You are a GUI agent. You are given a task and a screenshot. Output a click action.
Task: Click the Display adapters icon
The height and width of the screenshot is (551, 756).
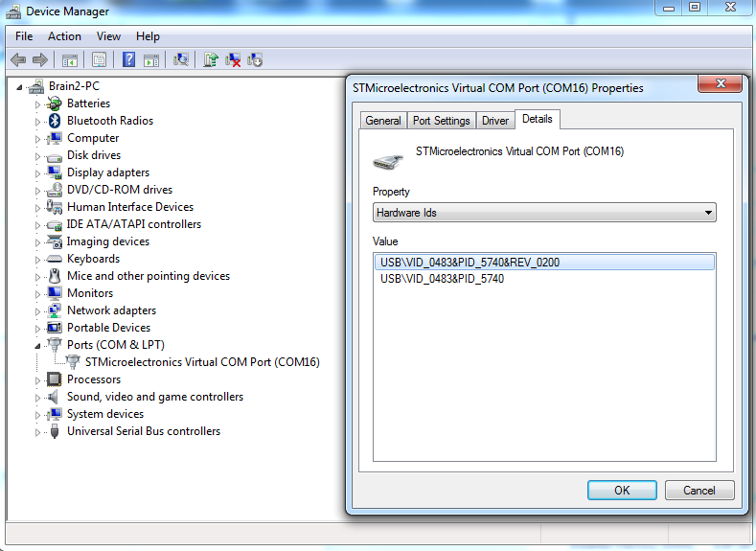pyautogui.click(x=55, y=172)
